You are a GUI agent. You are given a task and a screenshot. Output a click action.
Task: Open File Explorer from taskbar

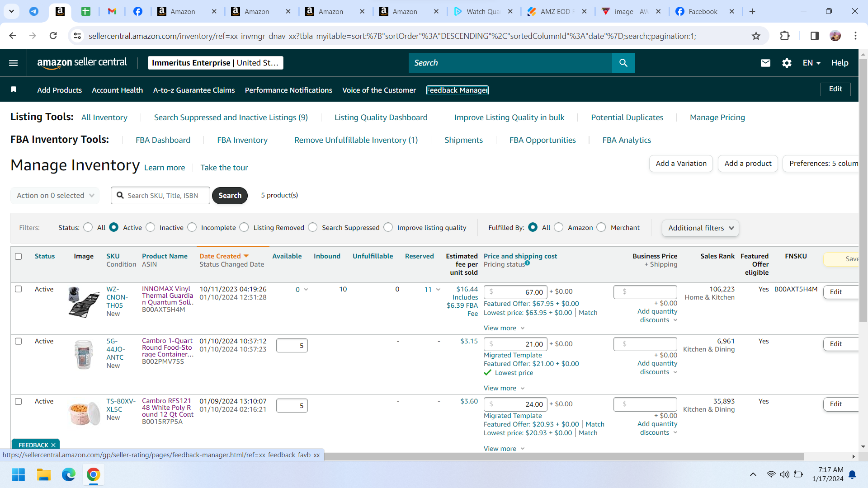[x=43, y=474]
